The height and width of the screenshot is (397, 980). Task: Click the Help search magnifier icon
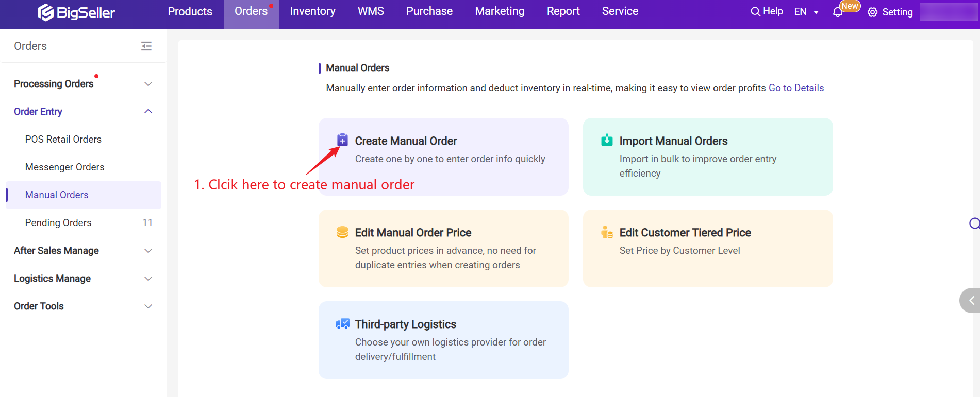pos(755,12)
